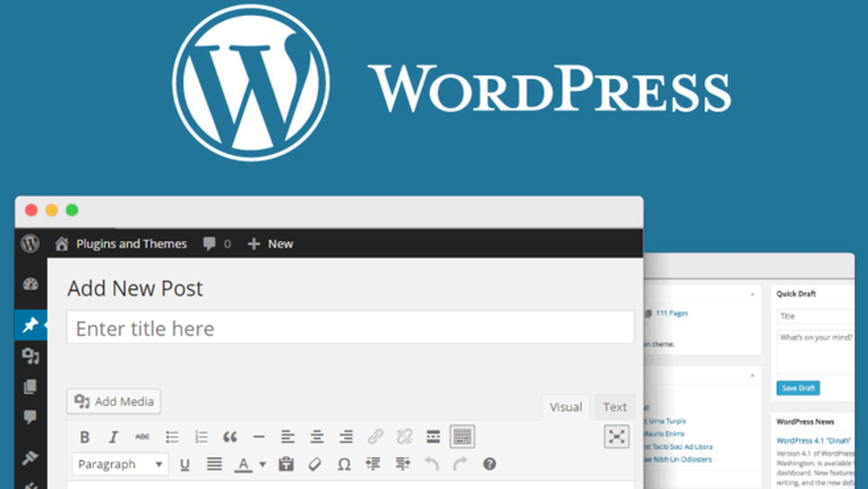Open the Paragraph format dropdown

pos(120,464)
